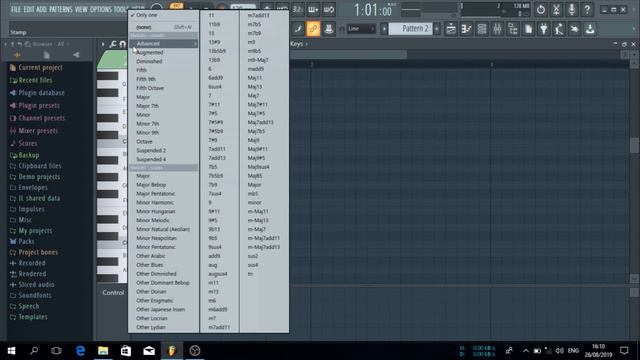The height and width of the screenshot is (360, 640).
Task: Open Microsoft Edge from taskbar
Action: click(80, 351)
